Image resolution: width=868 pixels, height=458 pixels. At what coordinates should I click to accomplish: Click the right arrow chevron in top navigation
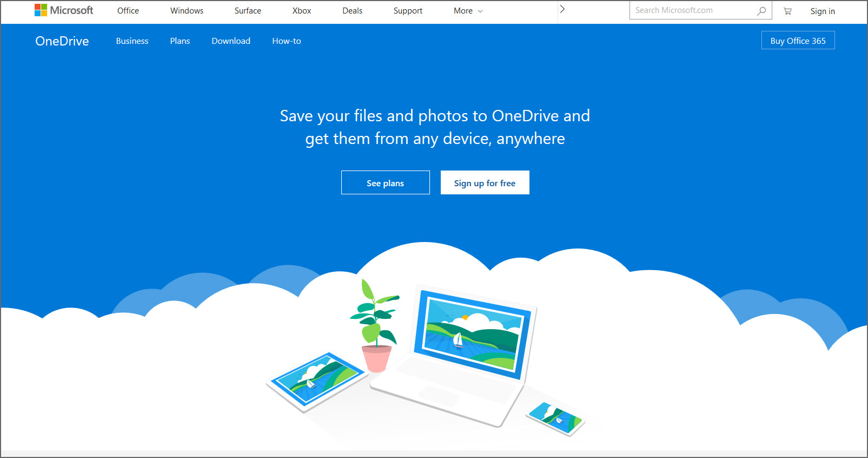pyautogui.click(x=562, y=9)
